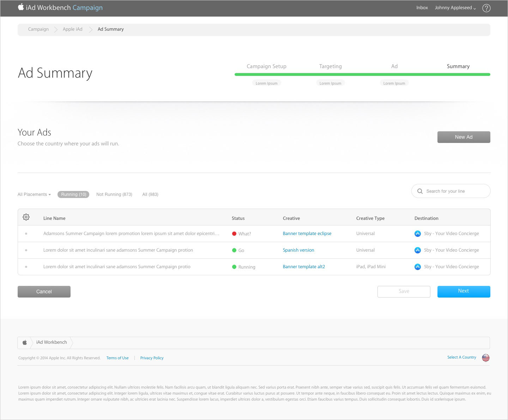Click the Apple logo in the header
Viewport: 508px width, 420px height.
(21, 7)
